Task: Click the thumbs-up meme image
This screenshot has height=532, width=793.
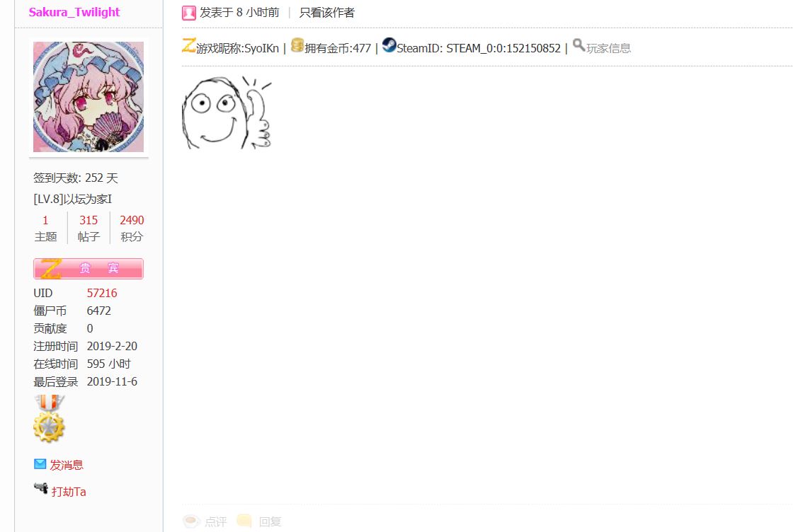Action: point(227,112)
